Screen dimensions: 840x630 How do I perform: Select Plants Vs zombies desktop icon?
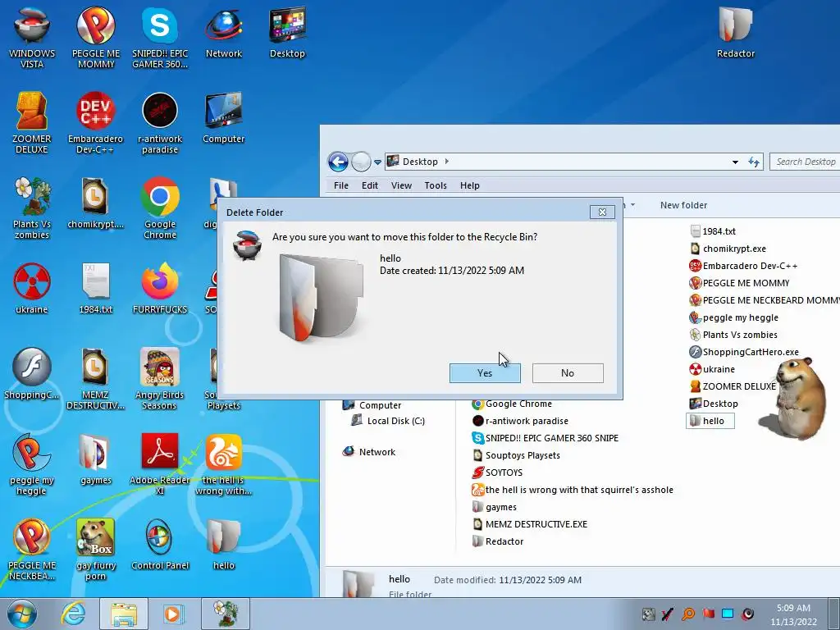(x=32, y=208)
